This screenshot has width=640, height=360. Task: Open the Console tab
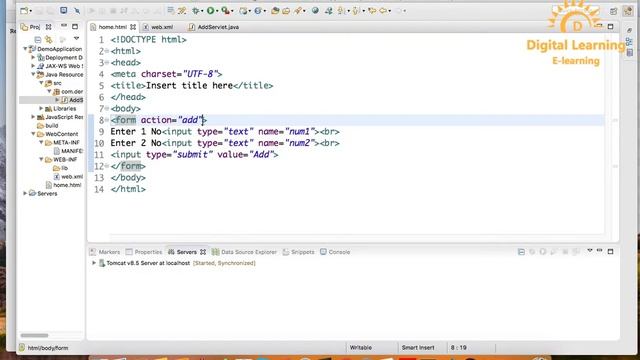click(x=335, y=252)
